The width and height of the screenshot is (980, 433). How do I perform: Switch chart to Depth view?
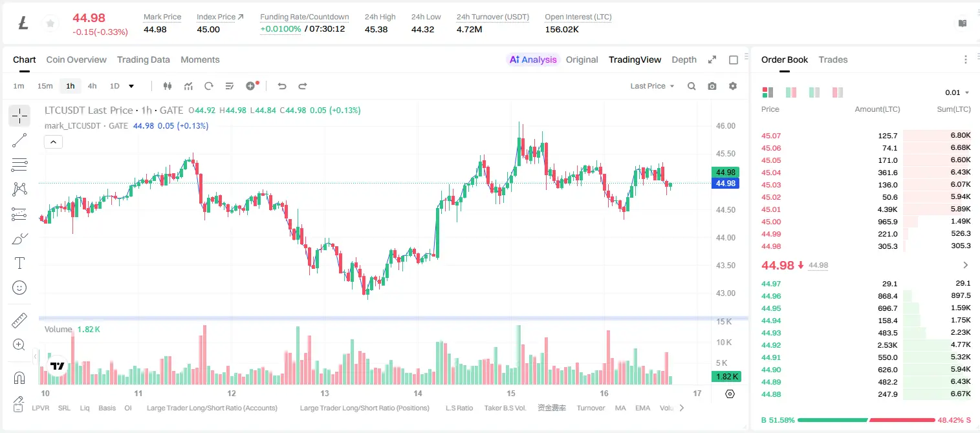(684, 59)
